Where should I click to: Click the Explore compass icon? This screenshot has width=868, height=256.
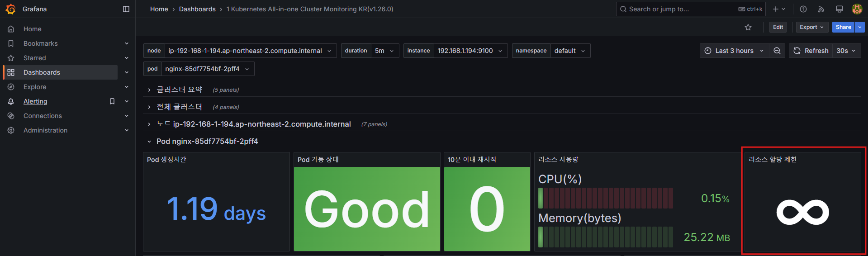[x=11, y=87]
